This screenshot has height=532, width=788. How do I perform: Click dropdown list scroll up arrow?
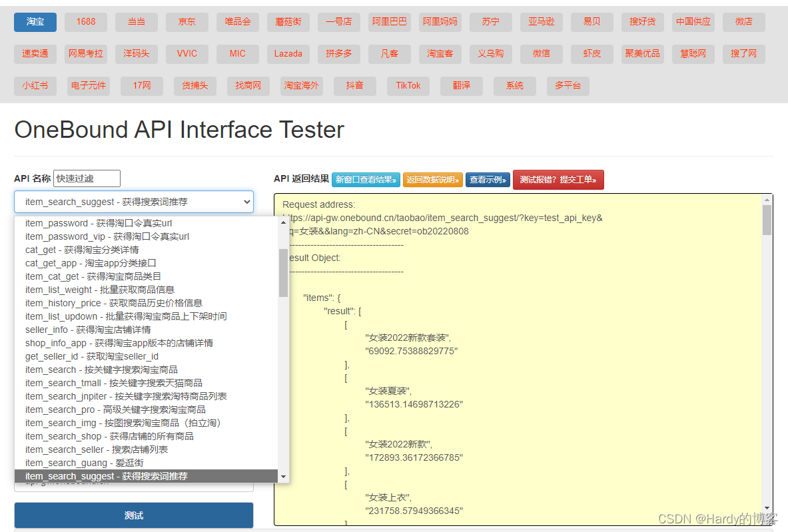(x=284, y=222)
